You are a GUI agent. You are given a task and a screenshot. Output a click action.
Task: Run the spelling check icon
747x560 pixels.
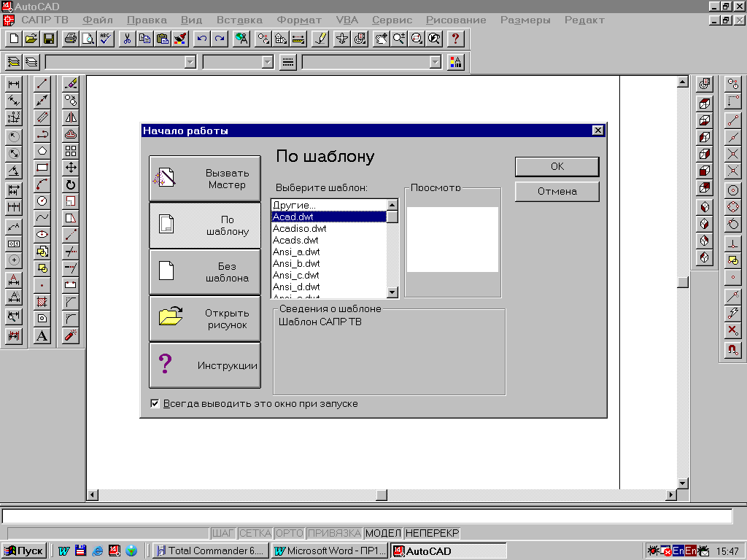(x=106, y=39)
